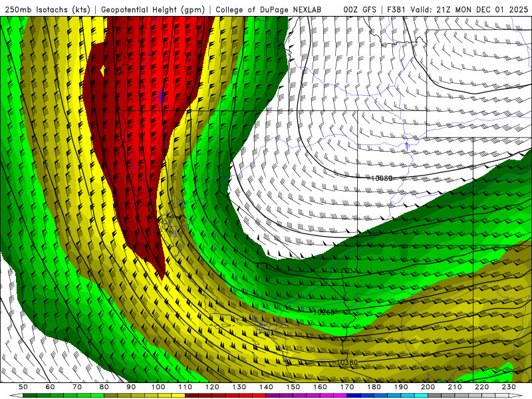Screen dimensions: 532x399
Task: Click the 170 scale label
Action: click(x=346, y=387)
